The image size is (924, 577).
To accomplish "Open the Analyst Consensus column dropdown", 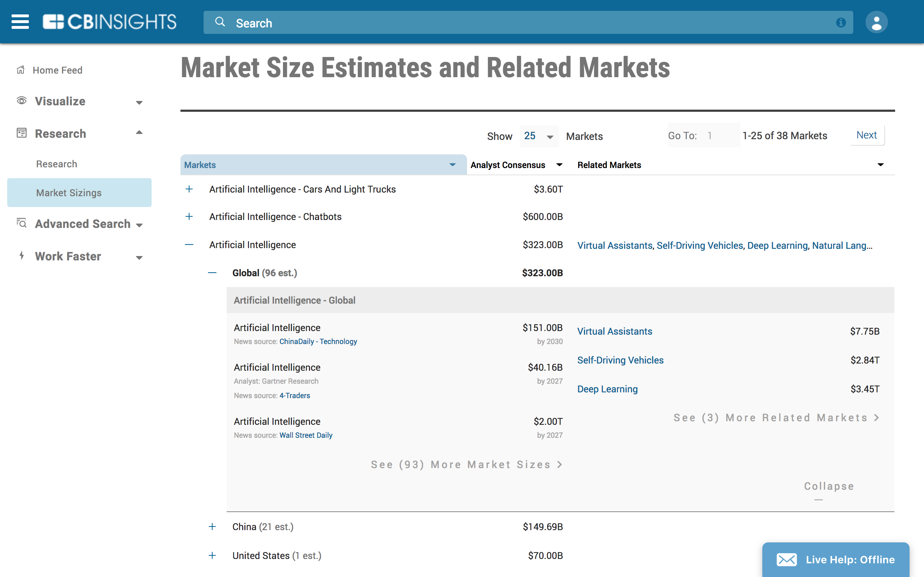I will pyautogui.click(x=559, y=165).
